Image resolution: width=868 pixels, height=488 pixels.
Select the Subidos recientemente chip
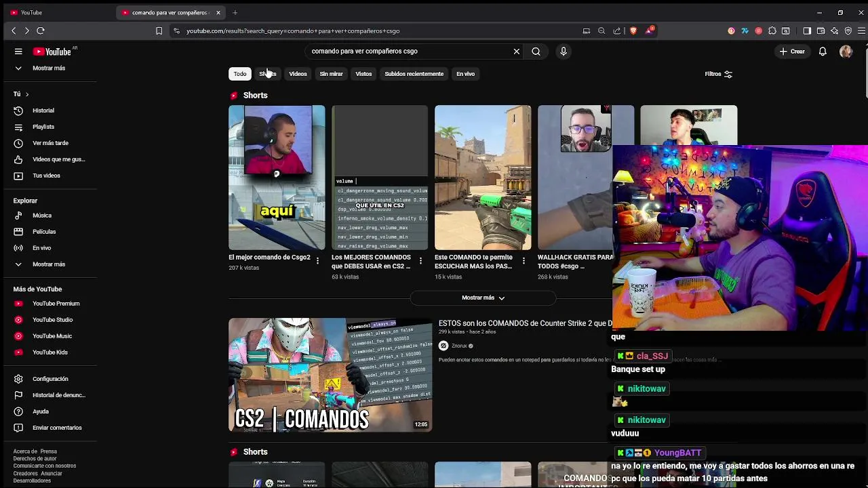pyautogui.click(x=414, y=74)
